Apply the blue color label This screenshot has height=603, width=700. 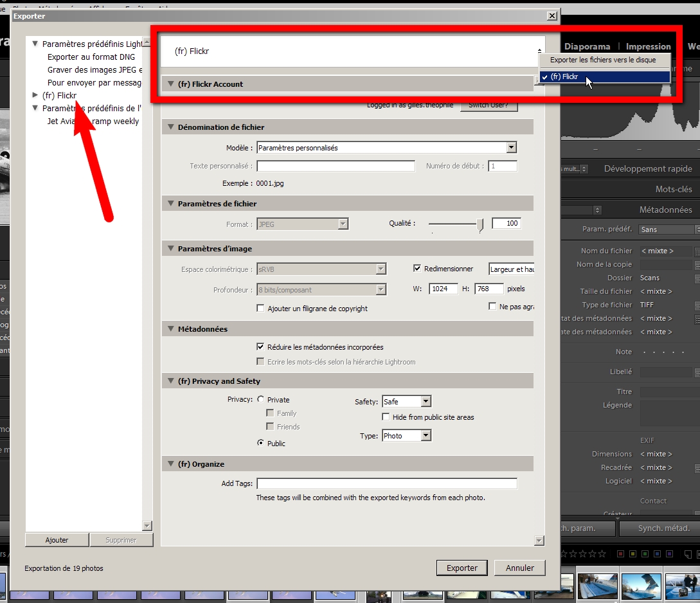coord(657,554)
